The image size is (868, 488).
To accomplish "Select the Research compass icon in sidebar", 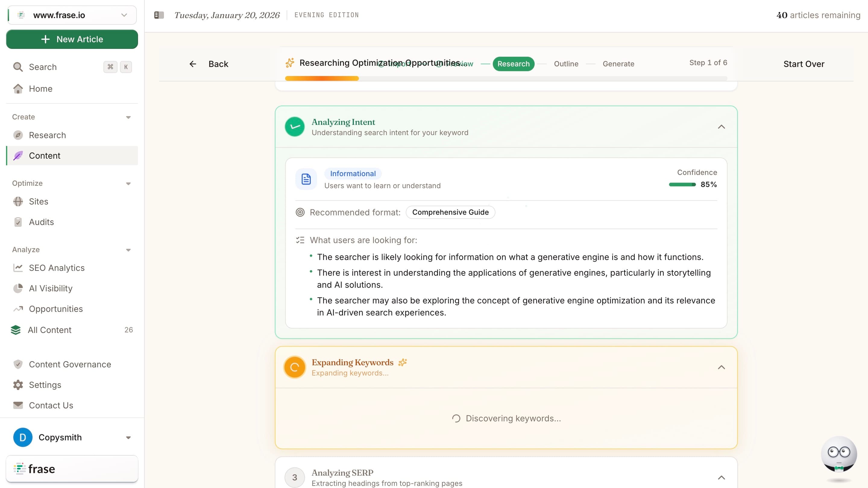I will click(x=18, y=135).
